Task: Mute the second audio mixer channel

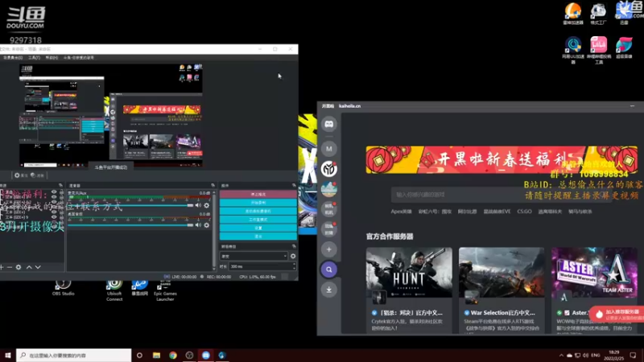Action: click(198, 225)
